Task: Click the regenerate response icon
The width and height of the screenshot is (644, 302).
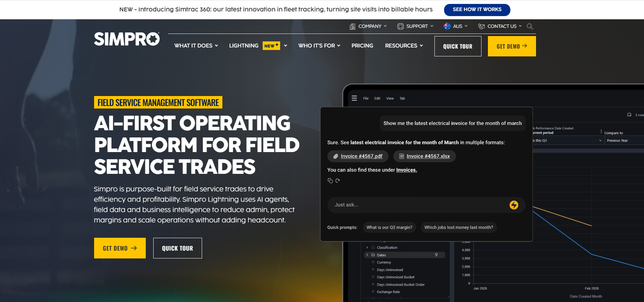Action: coord(338,181)
